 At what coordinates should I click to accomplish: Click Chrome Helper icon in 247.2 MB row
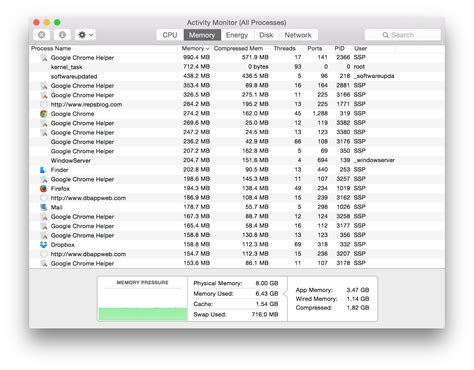tap(44, 132)
